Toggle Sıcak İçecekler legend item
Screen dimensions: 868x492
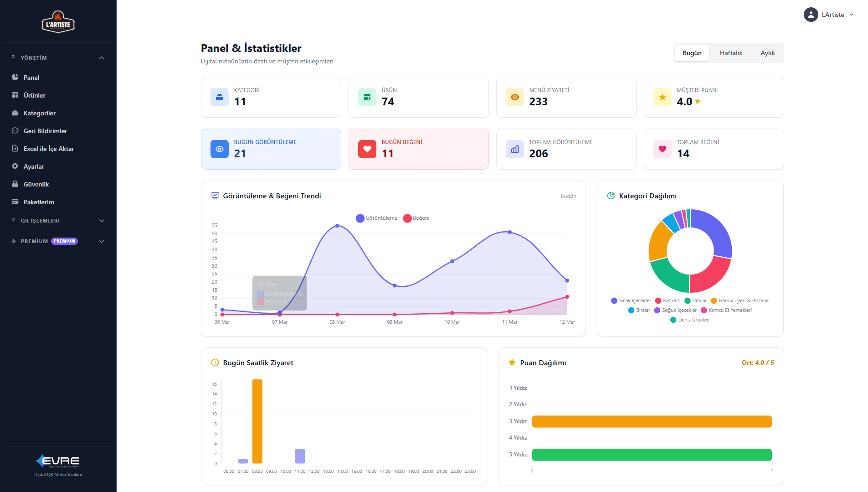click(x=631, y=300)
